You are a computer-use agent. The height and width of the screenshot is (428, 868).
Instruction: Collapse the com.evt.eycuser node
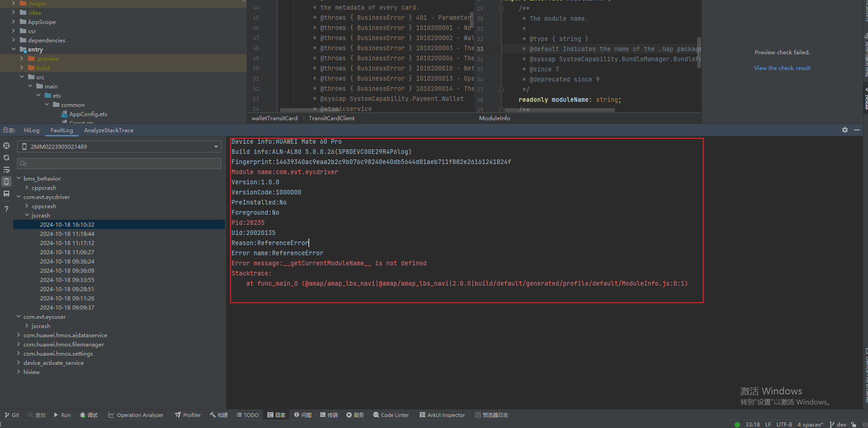tap(19, 317)
